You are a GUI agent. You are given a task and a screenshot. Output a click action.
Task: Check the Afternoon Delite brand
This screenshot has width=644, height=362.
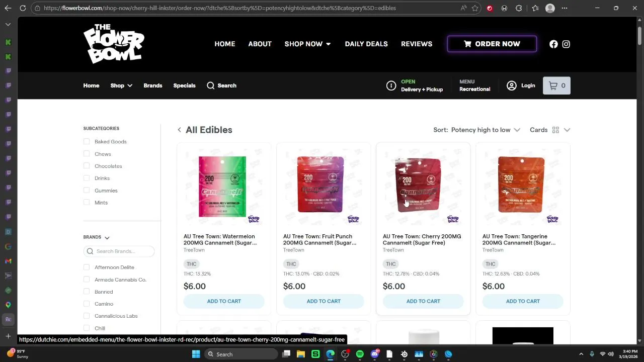87,267
